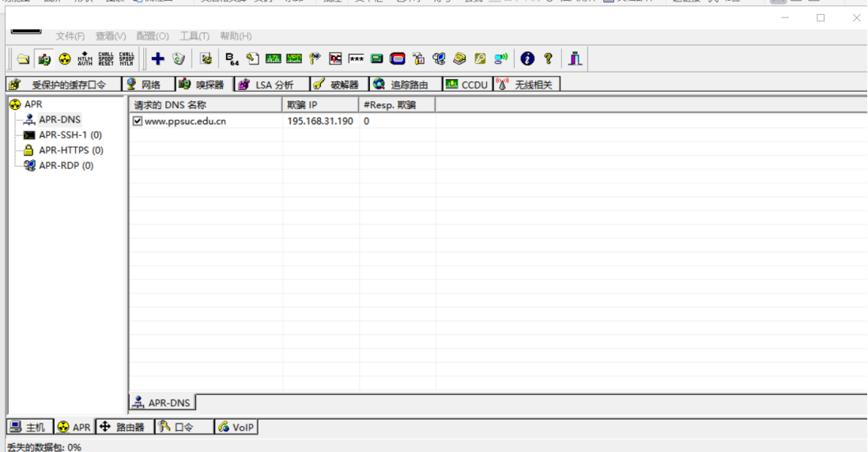Click the APR-DNS tab below the table

tap(162, 403)
